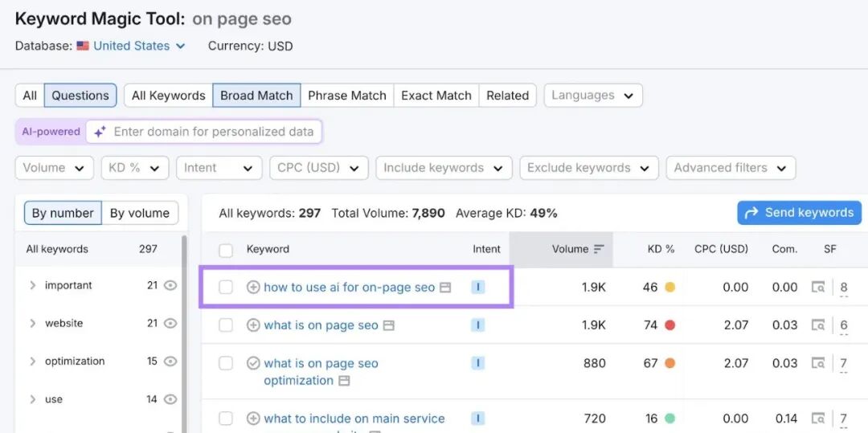The image size is (868, 433).
Task: Click the AI-powered sparkle icon
Action: [100, 132]
